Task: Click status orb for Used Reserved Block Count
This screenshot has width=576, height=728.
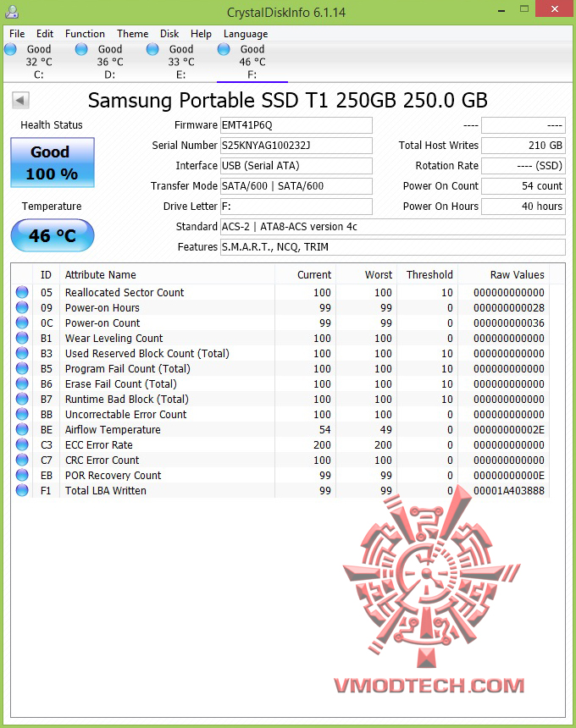Action: click(x=22, y=353)
